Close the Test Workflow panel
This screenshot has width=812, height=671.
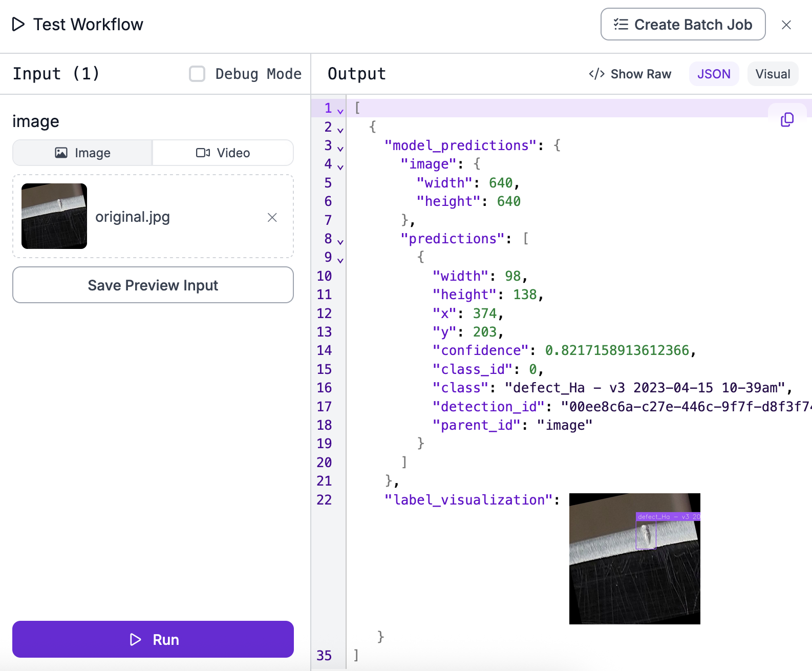[x=786, y=25]
